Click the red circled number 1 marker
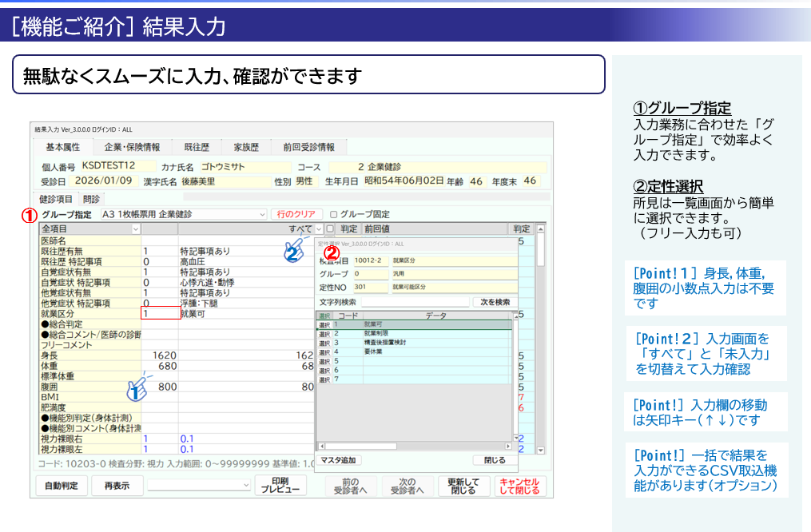 (29, 215)
